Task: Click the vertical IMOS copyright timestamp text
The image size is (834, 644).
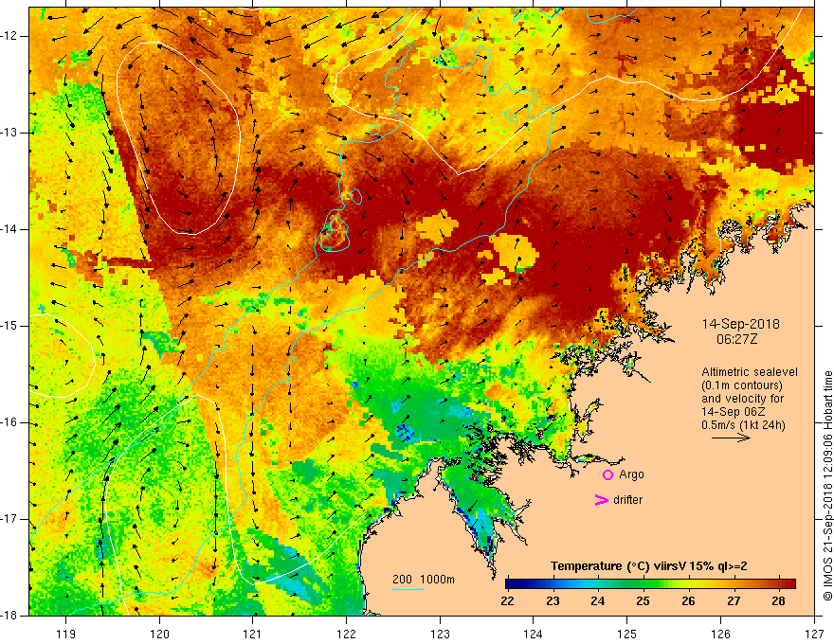Action: tap(827, 486)
